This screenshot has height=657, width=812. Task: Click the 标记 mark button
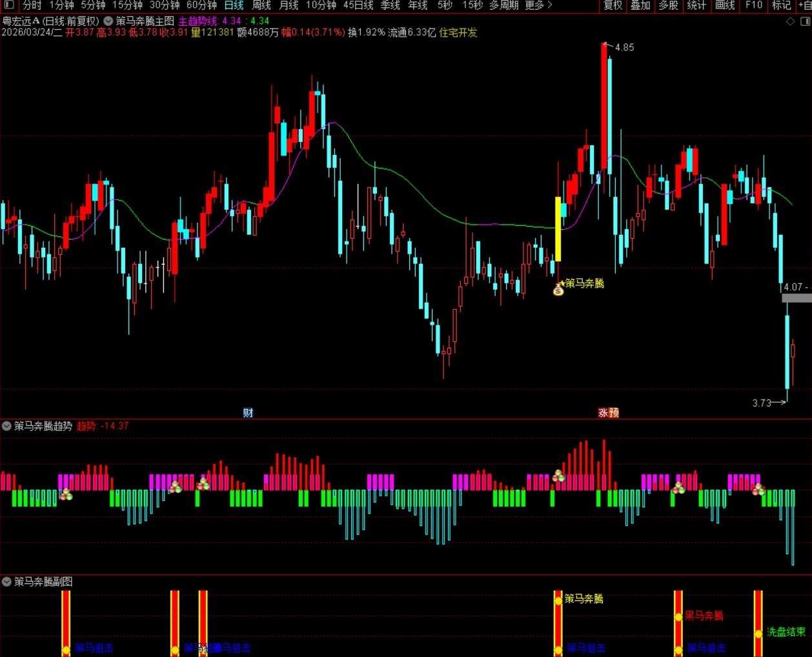782,5
